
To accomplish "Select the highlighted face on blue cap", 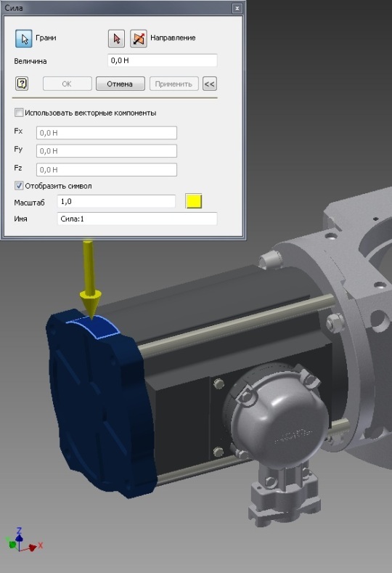I will coord(95,326).
